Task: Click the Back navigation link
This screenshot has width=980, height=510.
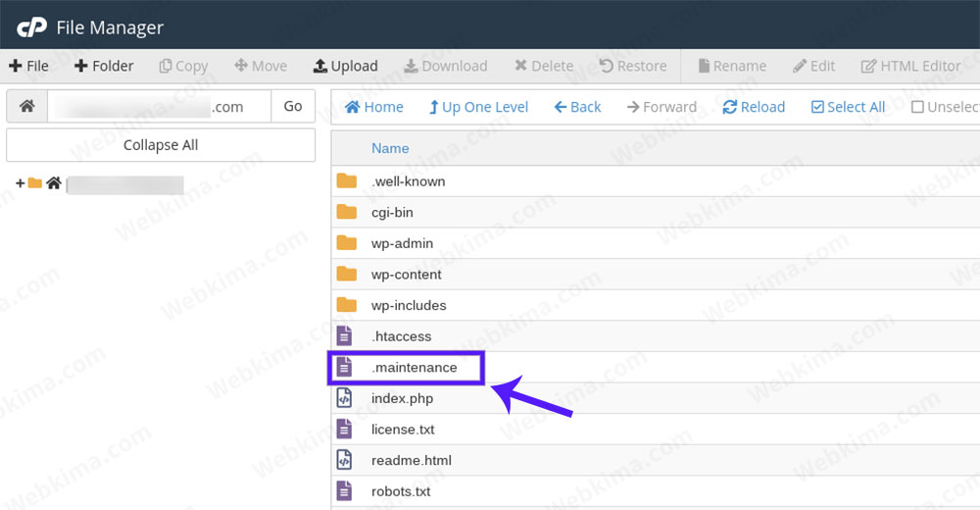Action: [x=577, y=107]
